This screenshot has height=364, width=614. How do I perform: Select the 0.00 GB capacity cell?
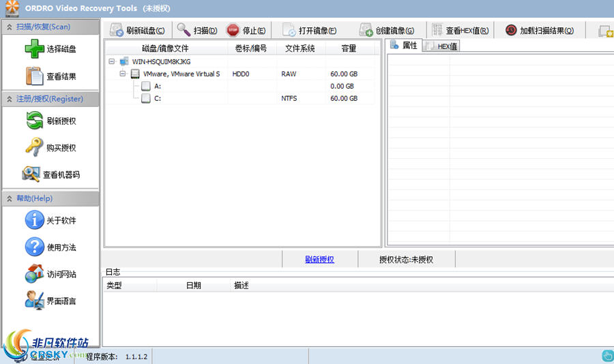pyautogui.click(x=342, y=86)
